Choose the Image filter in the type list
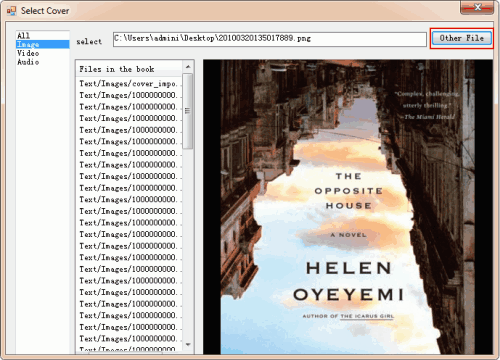 click(x=42, y=44)
